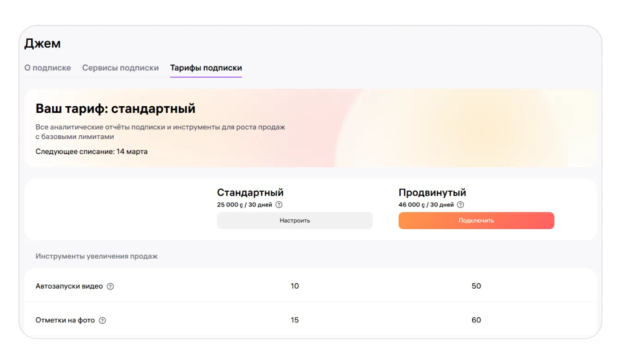Click help icon next to Стандартный price

click(x=279, y=205)
